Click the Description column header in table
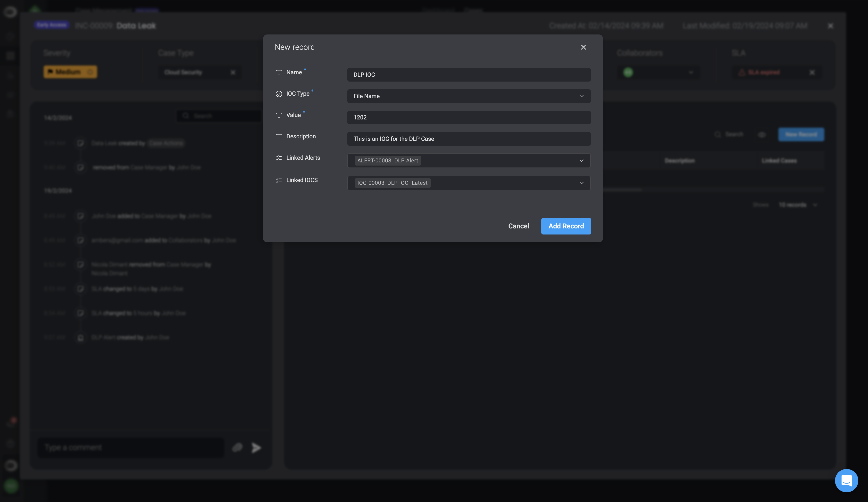 point(680,161)
